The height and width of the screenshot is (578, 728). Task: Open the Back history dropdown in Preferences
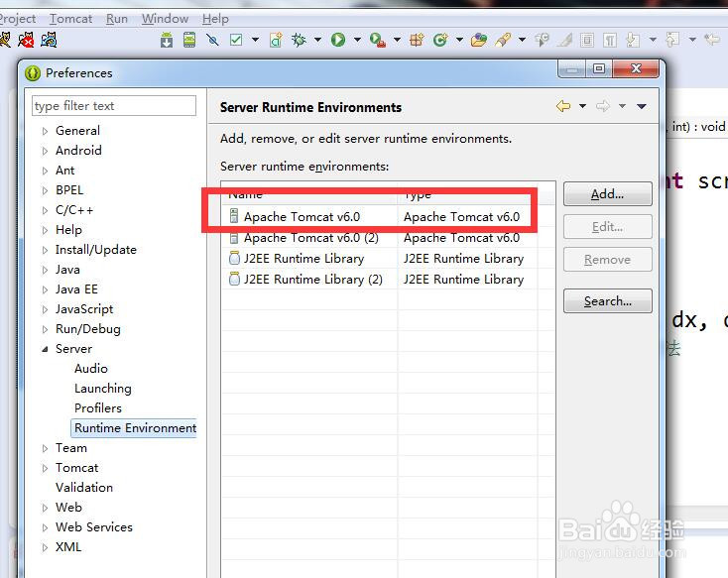(582, 106)
